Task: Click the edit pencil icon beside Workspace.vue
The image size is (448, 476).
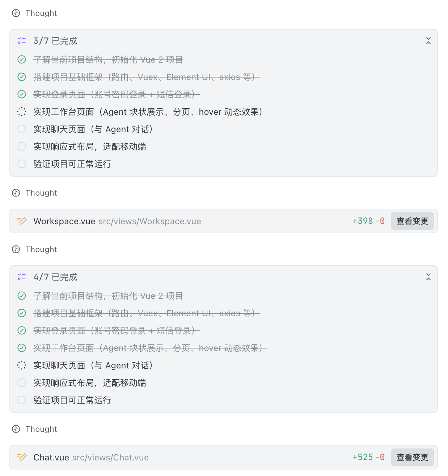Action: (x=22, y=221)
